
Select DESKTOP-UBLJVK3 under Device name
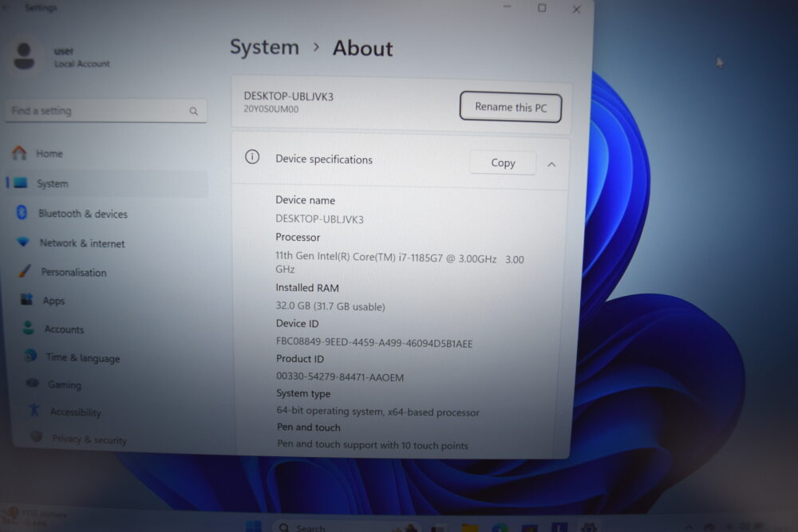pyautogui.click(x=320, y=219)
